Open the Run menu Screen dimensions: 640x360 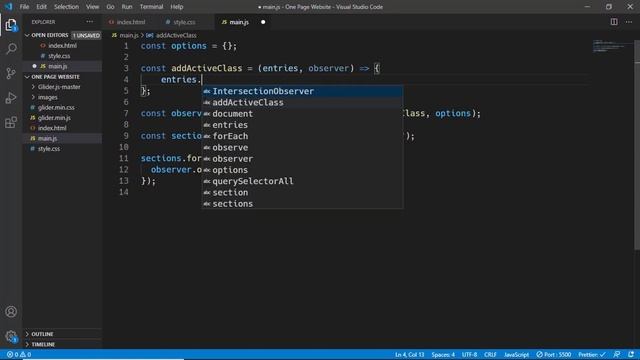(x=127, y=7)
